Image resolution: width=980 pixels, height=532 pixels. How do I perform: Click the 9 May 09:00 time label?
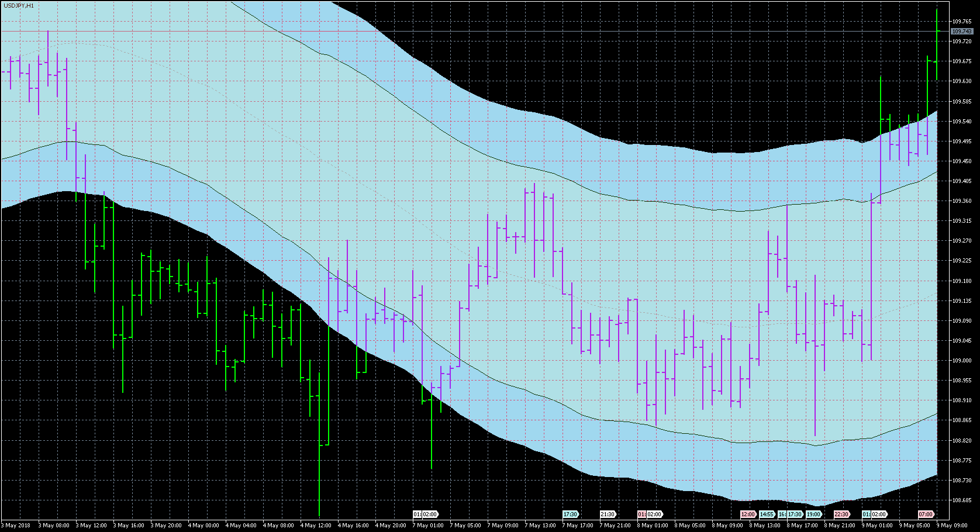952,525
